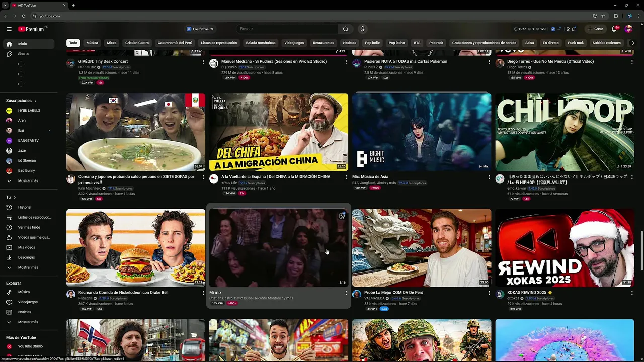The image size is (644, 362).
Task: Open Shorts in the sidebar
Action: pyautogui.click(x=29, y=54)
